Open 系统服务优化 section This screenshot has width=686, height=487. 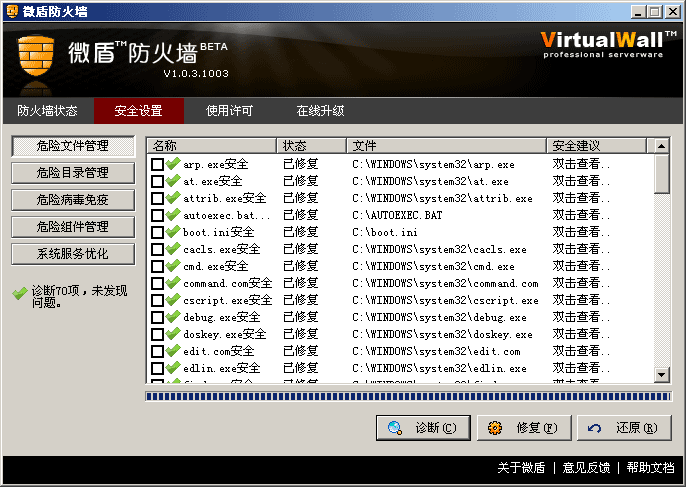73,254
